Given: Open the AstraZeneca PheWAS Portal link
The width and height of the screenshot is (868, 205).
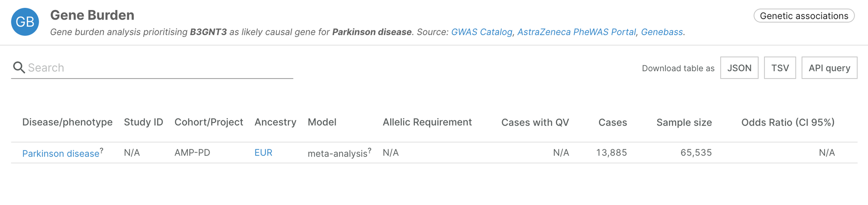Looking at the screenshot, I should click(576, 32).
